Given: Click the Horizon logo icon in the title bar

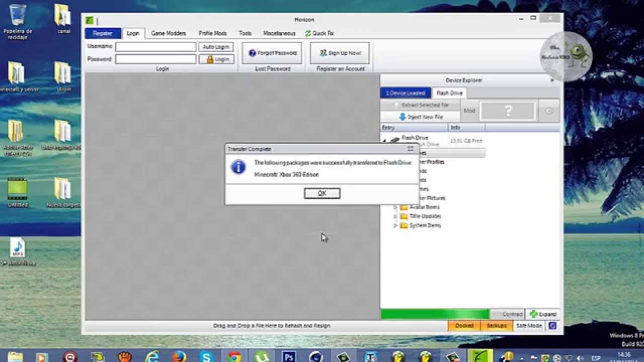Looking at the screenshot, I should (90, 21).
